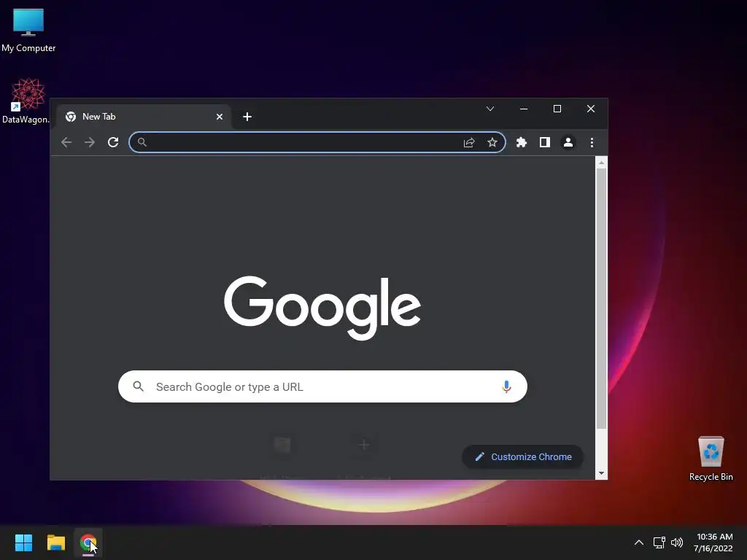Select the My Computer desktop icon
This screenshot has height=560, width=747.
point(28,30)
